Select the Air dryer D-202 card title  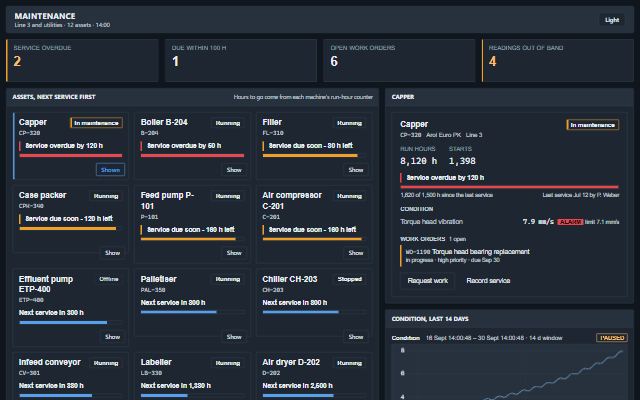tap(291, 362)
